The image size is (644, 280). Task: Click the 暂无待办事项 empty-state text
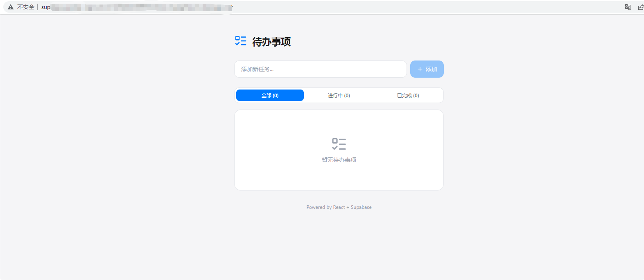[339, 160]
